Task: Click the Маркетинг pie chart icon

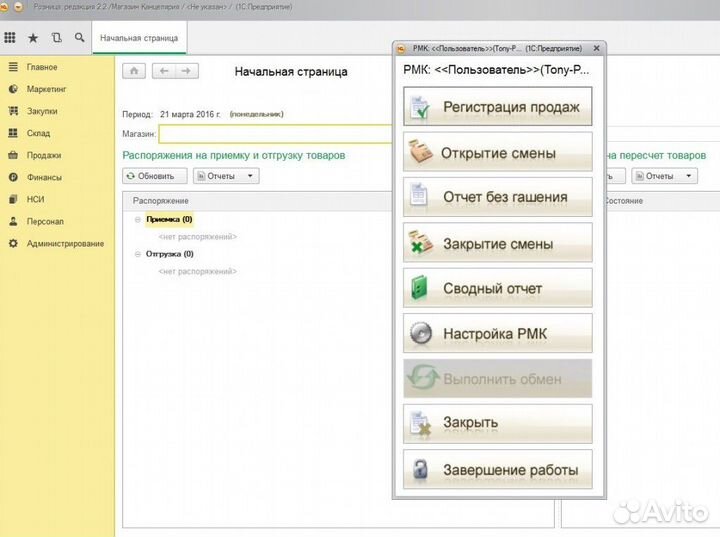Action: coord(13,89)
